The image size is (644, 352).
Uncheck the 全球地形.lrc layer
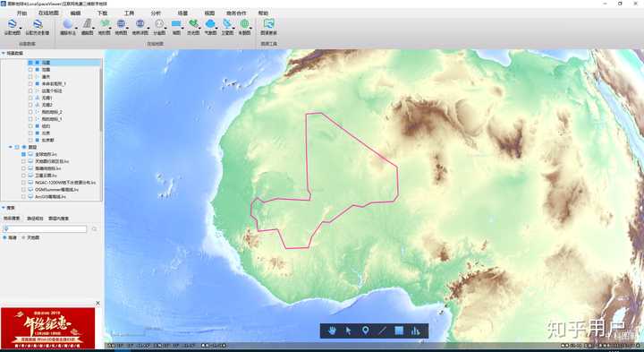23,154
